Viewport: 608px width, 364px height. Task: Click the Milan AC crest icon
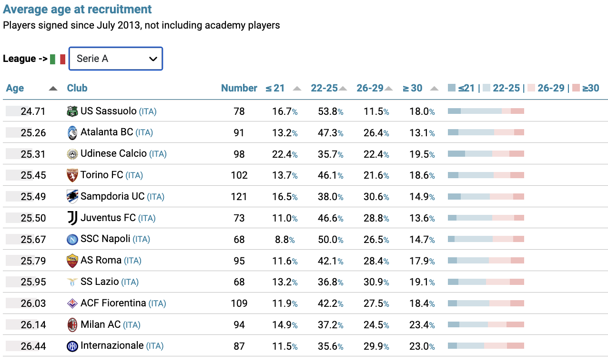pyautogui.click(x=72, y=324)
